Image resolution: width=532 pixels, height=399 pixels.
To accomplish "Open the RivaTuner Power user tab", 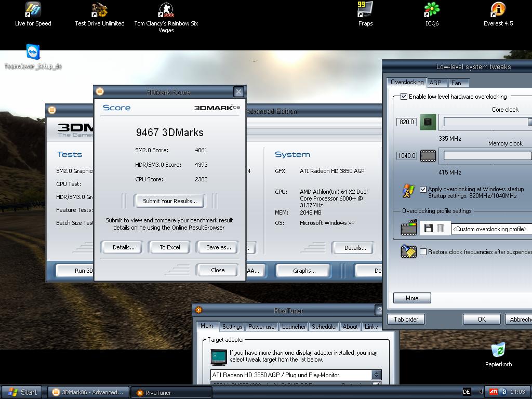I will pos(262,326).
